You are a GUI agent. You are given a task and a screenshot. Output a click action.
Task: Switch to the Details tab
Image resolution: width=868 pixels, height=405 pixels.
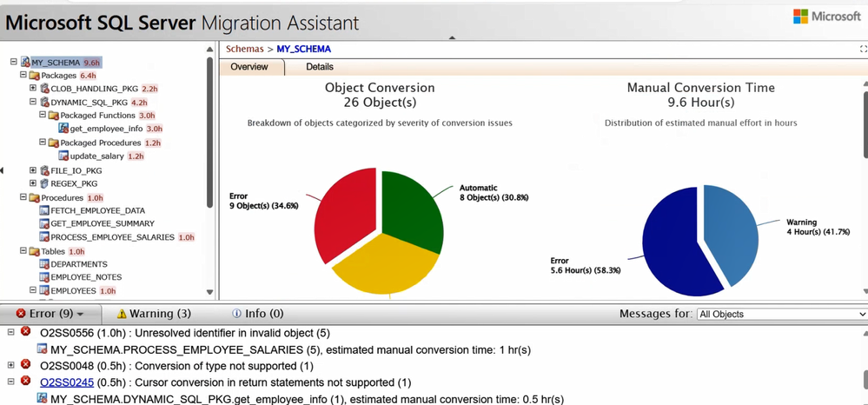click(x=320, y=67)
